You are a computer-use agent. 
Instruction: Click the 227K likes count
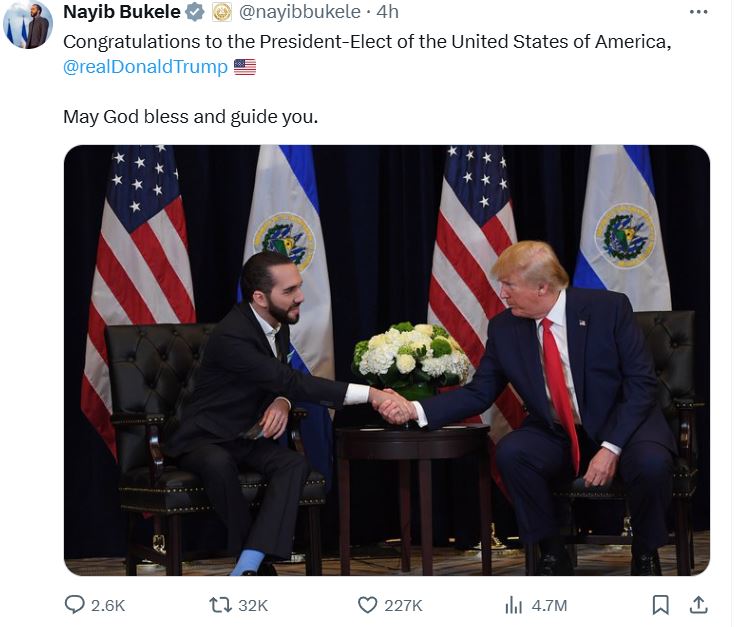point(403,605)
